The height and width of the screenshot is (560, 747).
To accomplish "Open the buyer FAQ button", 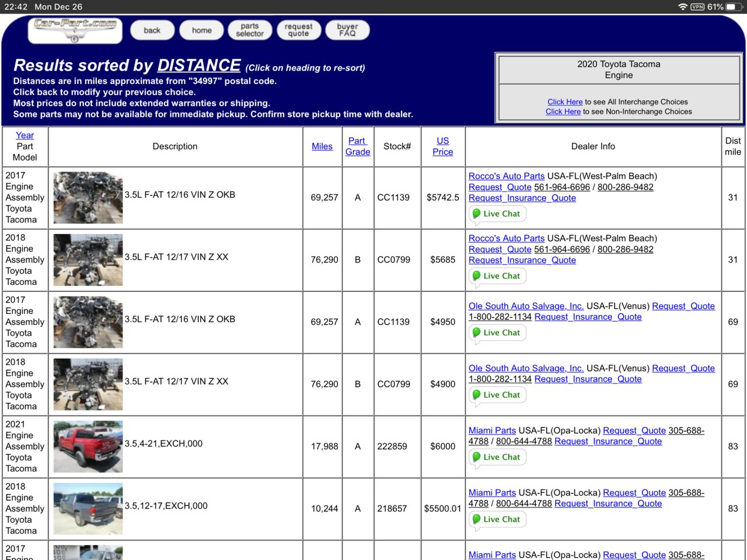I will [347, 30].
